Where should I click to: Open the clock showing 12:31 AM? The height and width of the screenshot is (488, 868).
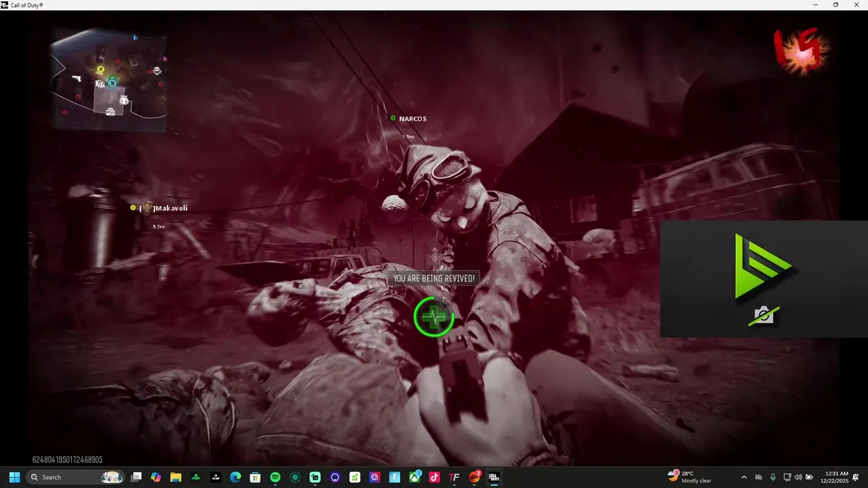[836, 477]
